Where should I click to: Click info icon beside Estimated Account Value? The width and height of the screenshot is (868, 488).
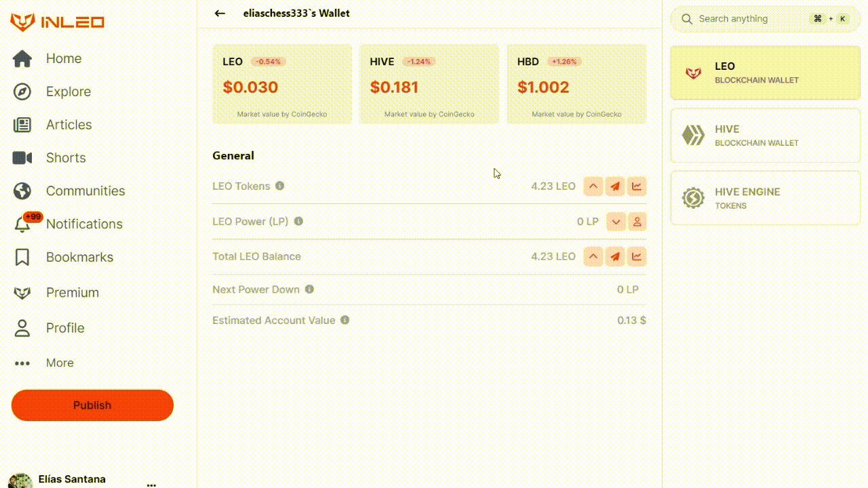point(344,320)
